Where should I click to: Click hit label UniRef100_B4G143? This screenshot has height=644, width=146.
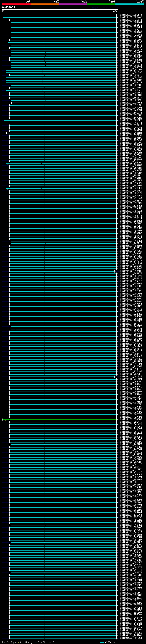[131, 485]
